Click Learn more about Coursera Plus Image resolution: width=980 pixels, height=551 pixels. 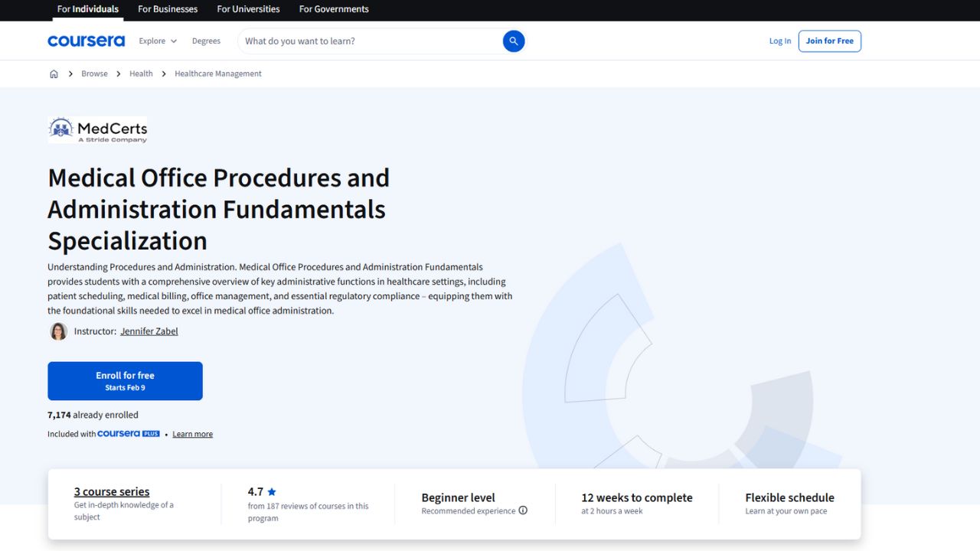click(x=192, y=433)
